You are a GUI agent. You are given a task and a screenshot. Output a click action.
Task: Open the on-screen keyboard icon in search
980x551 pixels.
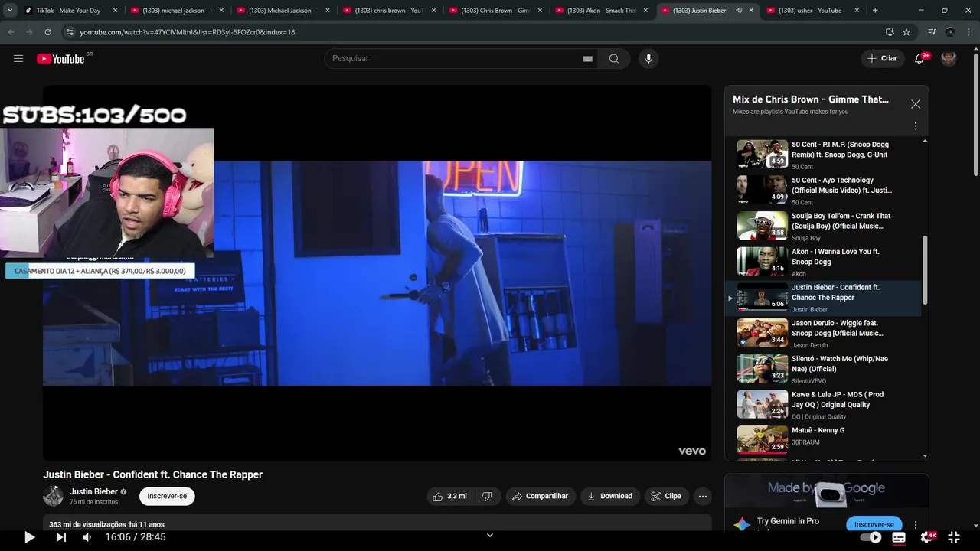point(587,59)
